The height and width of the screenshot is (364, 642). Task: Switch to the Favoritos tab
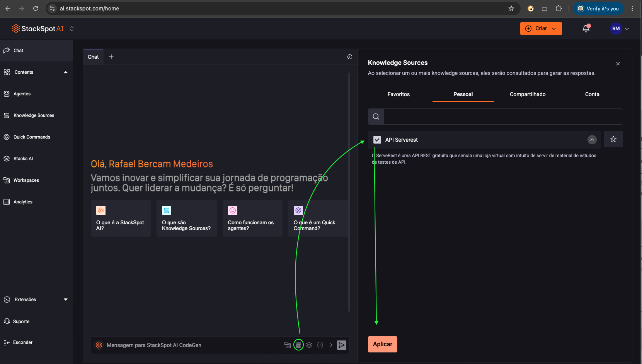tap(398, 94)
